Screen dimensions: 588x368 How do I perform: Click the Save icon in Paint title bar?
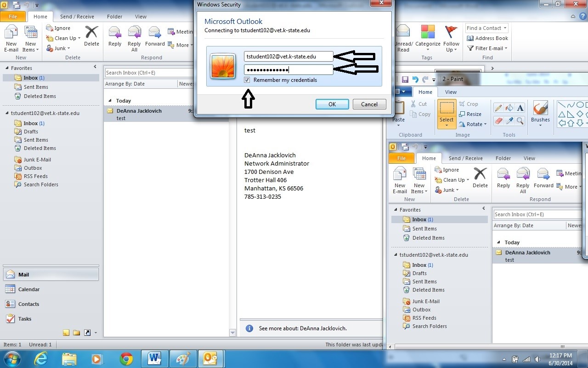[405, 79]
